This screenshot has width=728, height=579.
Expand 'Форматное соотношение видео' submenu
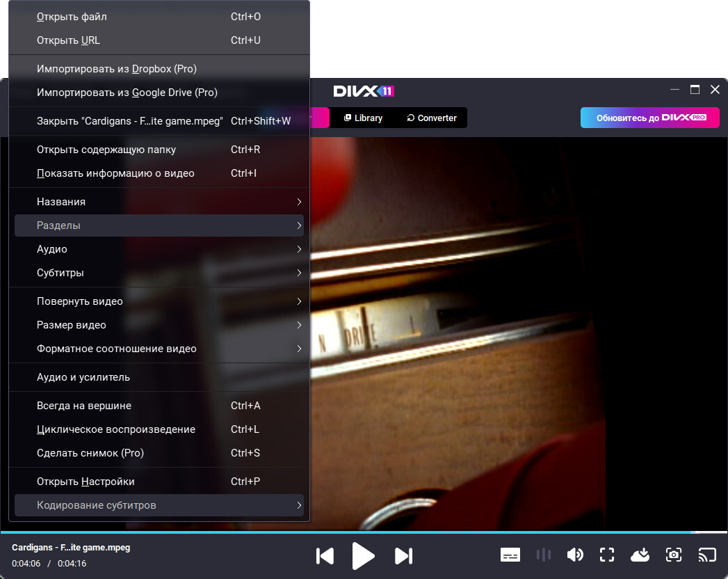click(159, 349)
